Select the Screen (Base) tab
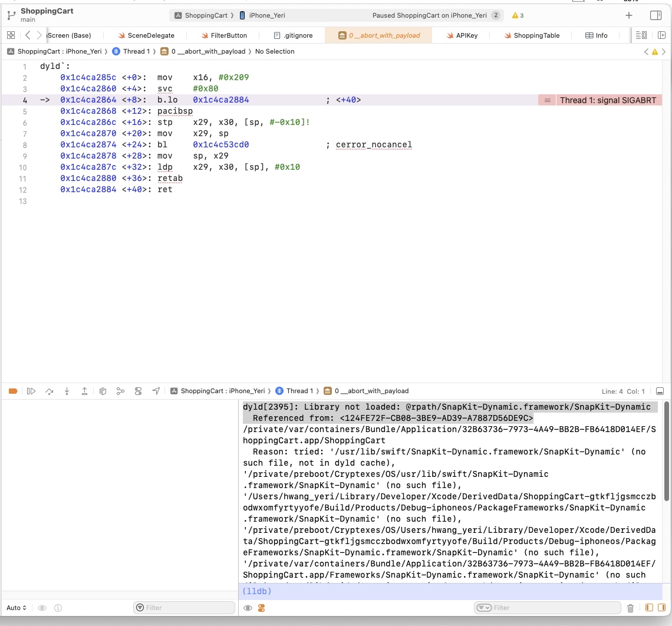Screen dimensions: 672x626 68,35
